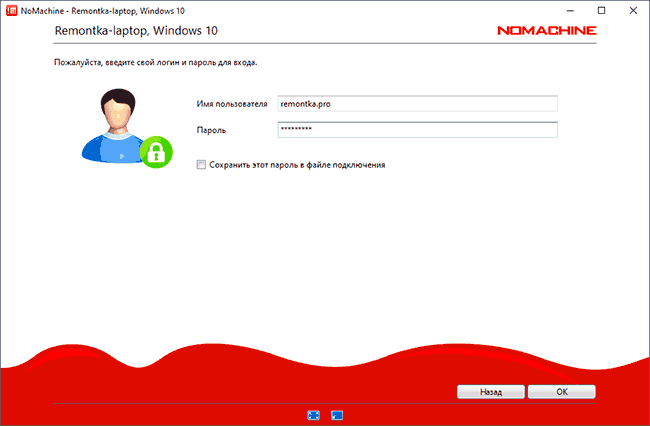This screenshot has height=426, width=650.
Task: Click the 'Пароль' field label
Action: 213,129
